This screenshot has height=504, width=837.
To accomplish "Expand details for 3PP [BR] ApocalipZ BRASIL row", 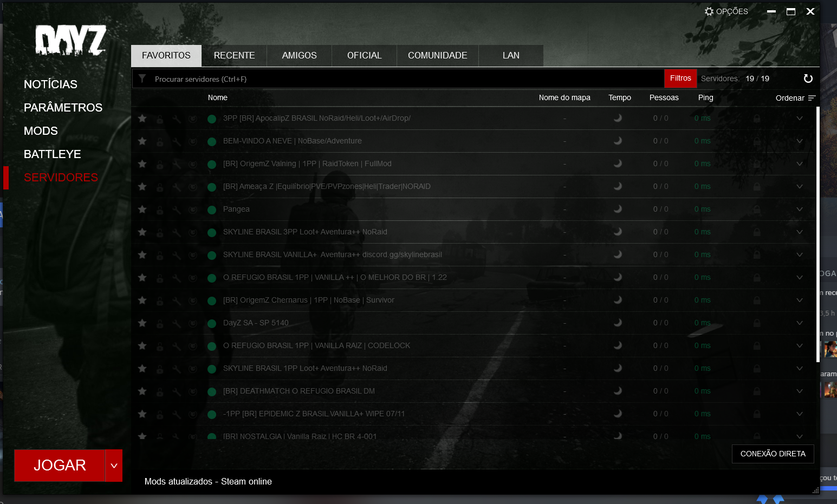I will [800, 118].
